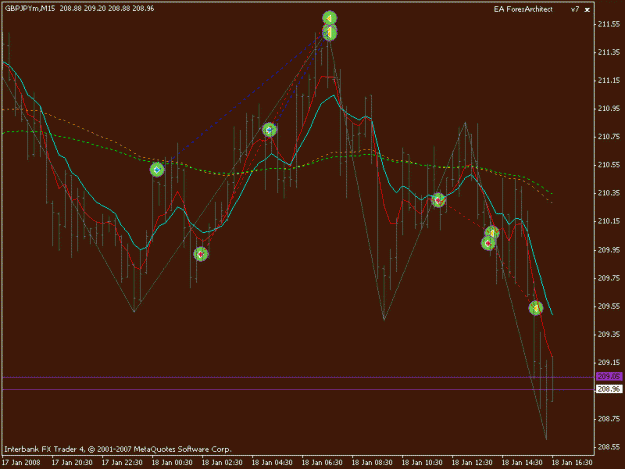This screenshot has height=469, width=625.
Task: Click the 18 Jan 02:30 time label
Action: [x=222, y=462]
